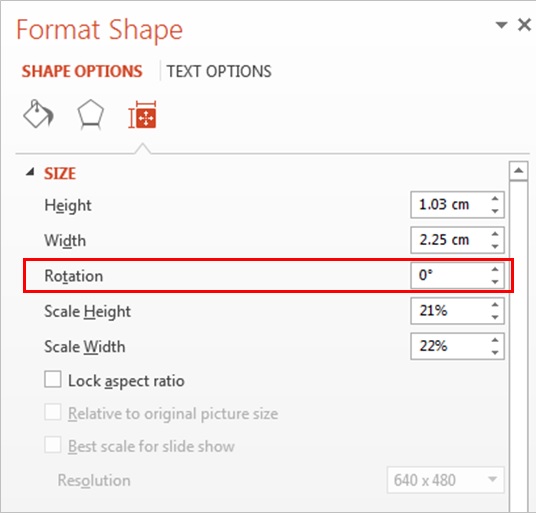The height and width of the screenshot is (522, 536).
Task: Open the Fill & Line paint bucket tab
Action: click(x=38, y=114)
